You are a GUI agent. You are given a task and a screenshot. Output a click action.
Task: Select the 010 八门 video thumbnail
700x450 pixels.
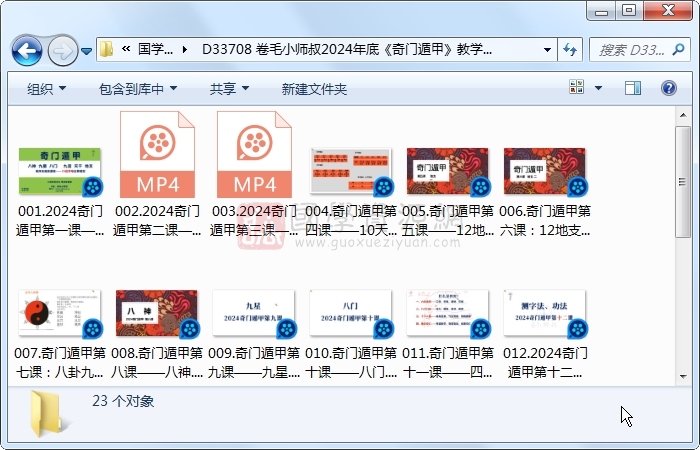(351, 313)
